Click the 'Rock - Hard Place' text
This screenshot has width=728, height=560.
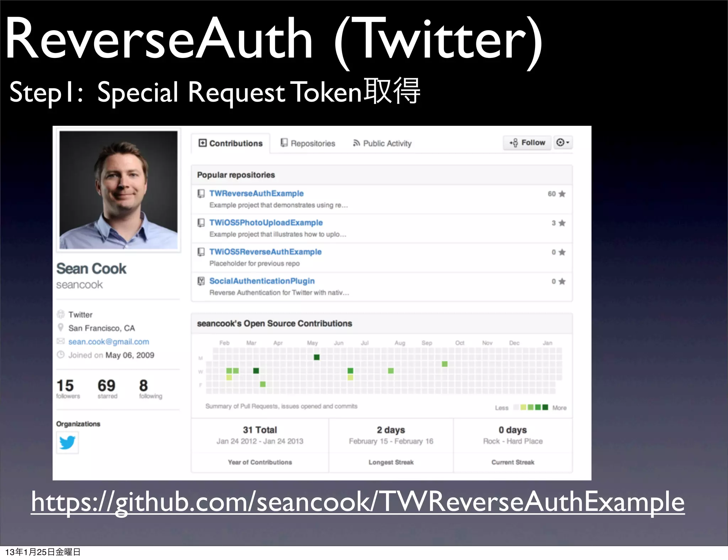click(x=513, y=441)
